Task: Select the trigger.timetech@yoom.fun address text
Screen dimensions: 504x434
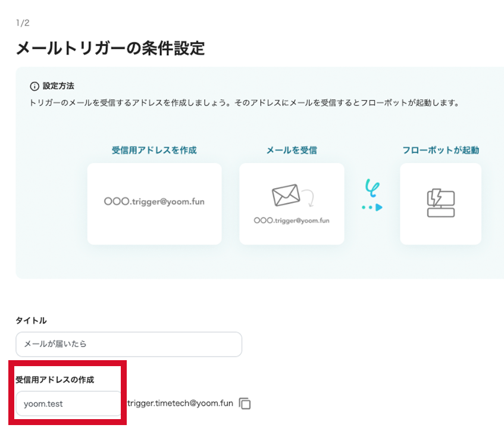Action: tap(180, 403)
